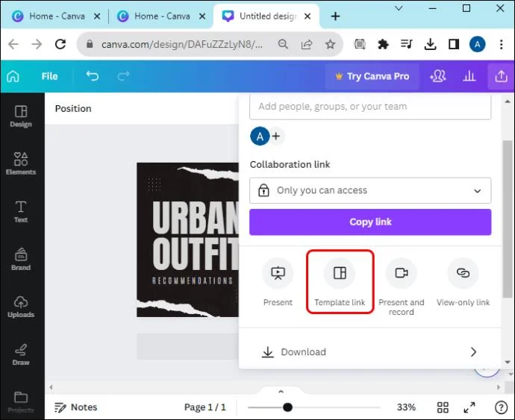Click the 33% zoom percentage
Image resolution: width=515 pixels, height=420 pixels.
click(x=406, y=407)
